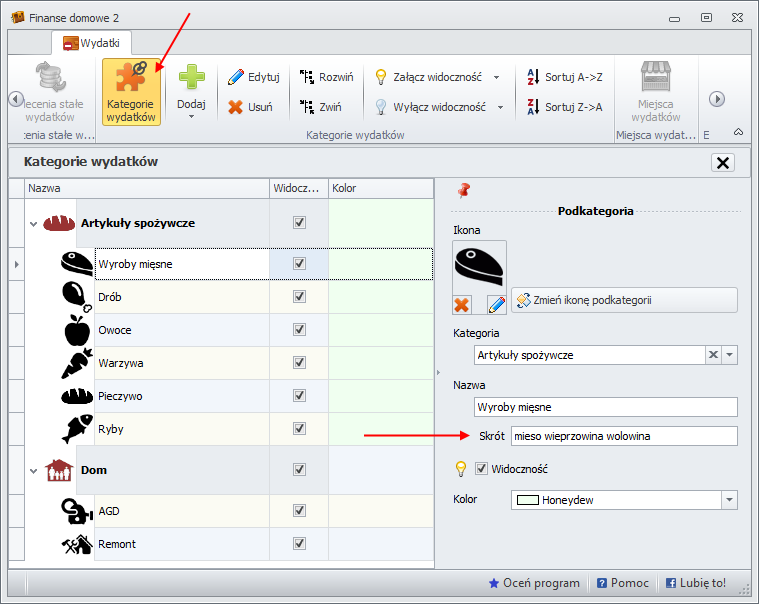Screen dimensions: 759x604
Task: Open Miejsca wydatków from the ribbon
Action: [655, 90]
